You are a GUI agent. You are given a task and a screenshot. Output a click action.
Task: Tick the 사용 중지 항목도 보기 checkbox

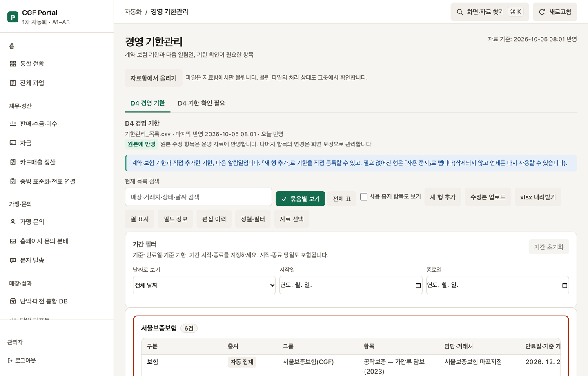click(x=364, y=197)
